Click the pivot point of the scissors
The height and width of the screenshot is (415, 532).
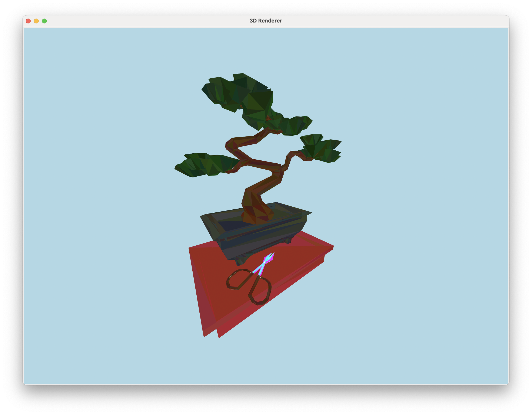265,263
